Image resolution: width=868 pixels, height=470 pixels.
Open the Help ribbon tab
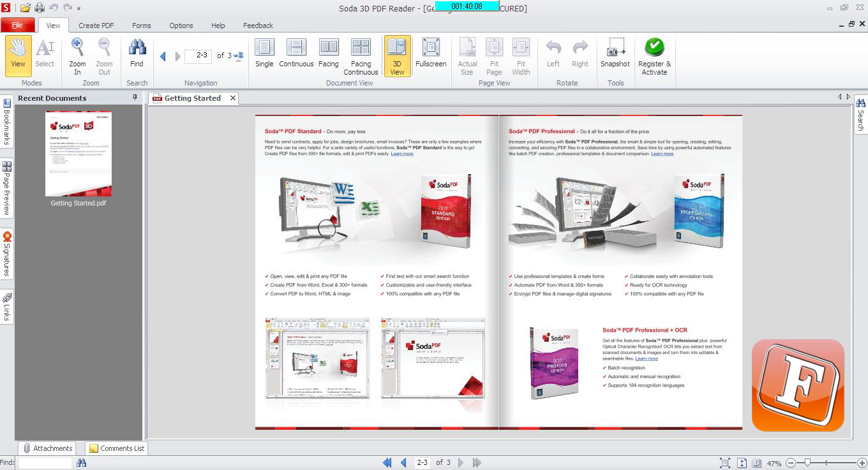[x=218, y=26]
